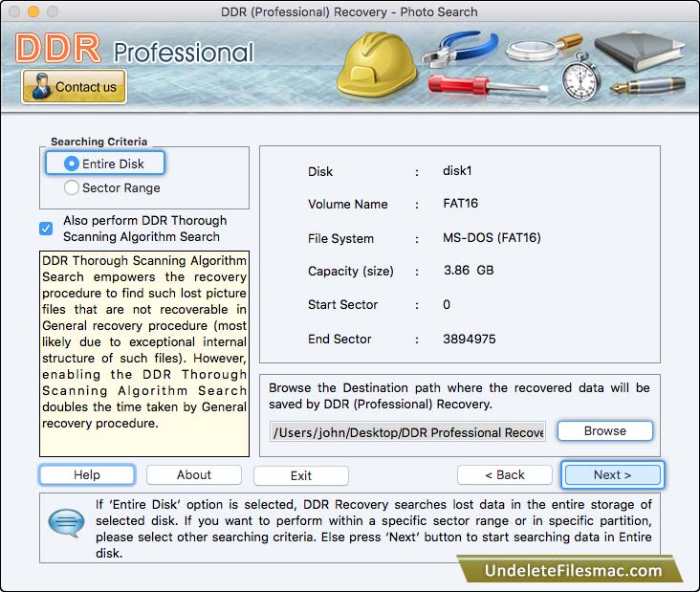Select the Entire Disk radio option
700x592 pixels.
tap(105, 164)
